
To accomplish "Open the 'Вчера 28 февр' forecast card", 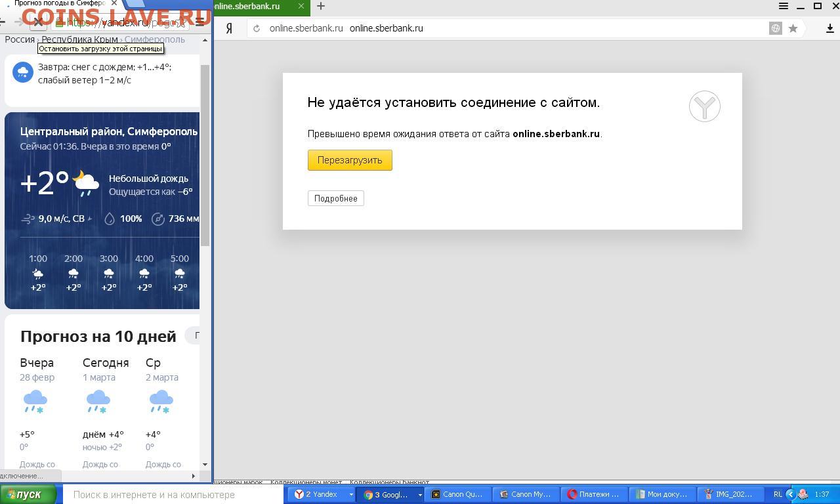I will click(x=38, y=412).
